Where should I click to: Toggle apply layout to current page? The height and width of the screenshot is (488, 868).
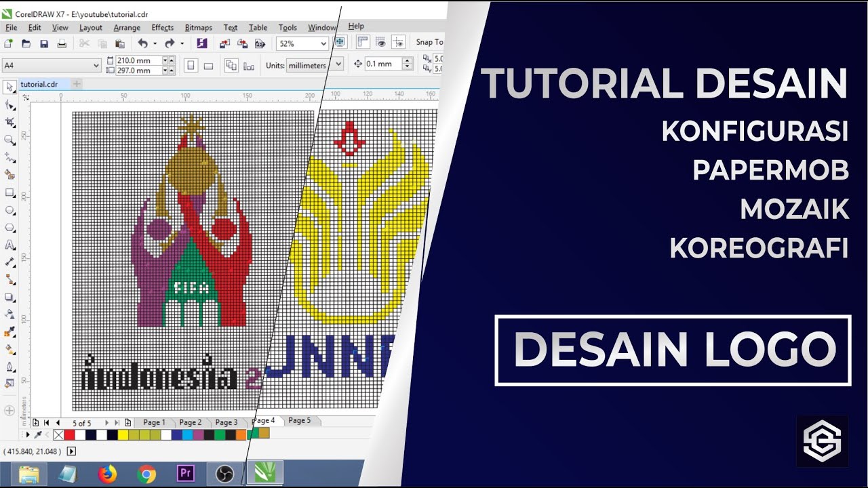click(x=249, y=65)
